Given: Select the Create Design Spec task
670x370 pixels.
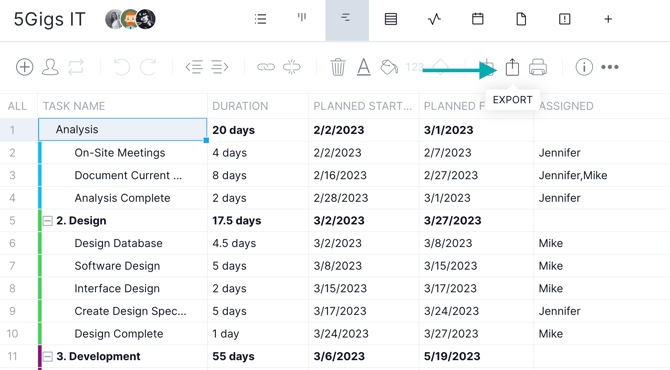Looking at the screenshot, I should [x=130, y=311].
